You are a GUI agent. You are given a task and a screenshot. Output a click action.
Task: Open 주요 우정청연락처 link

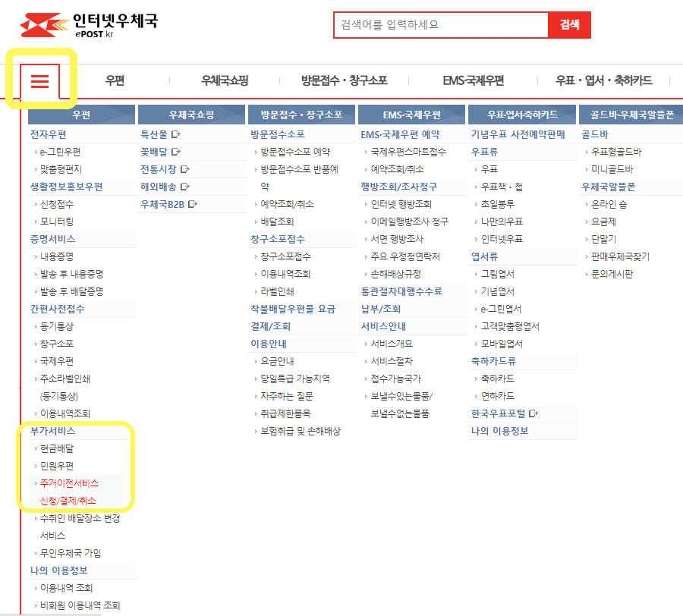(405, 256)
